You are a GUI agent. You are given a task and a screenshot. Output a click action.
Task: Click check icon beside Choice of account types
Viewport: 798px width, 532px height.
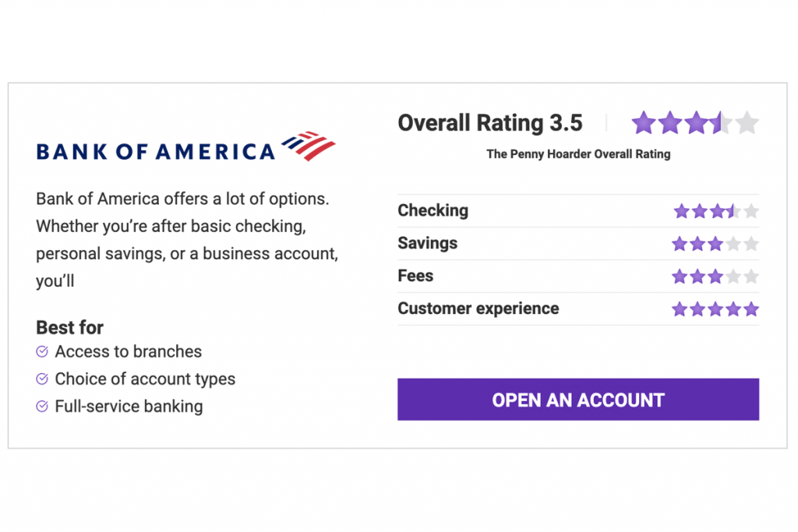coord(43,379)
